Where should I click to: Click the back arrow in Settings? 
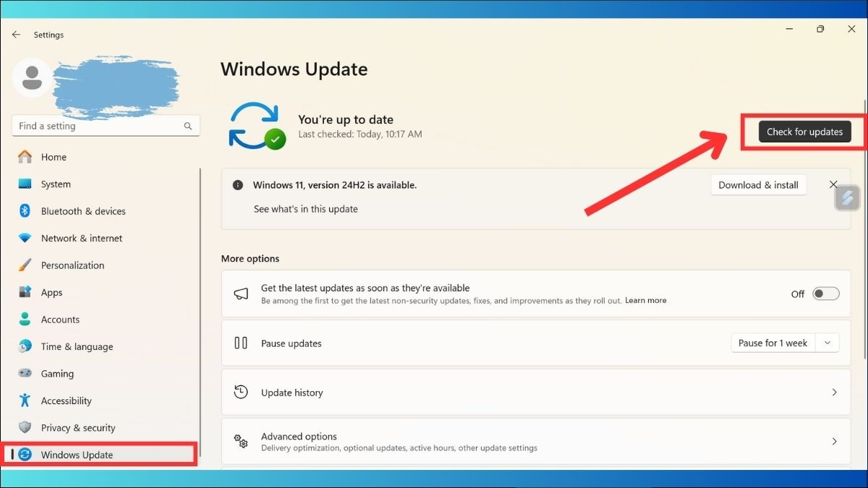point(16,35)
